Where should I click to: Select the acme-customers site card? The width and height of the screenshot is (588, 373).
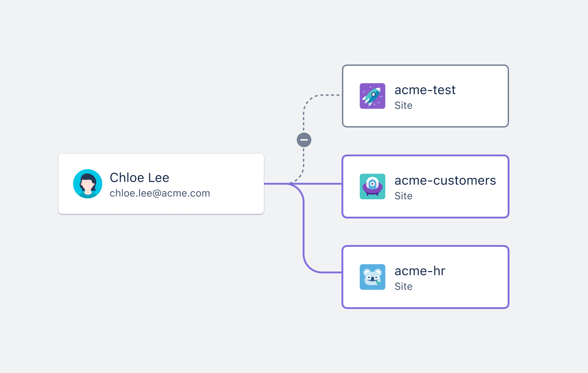point(425,186)
